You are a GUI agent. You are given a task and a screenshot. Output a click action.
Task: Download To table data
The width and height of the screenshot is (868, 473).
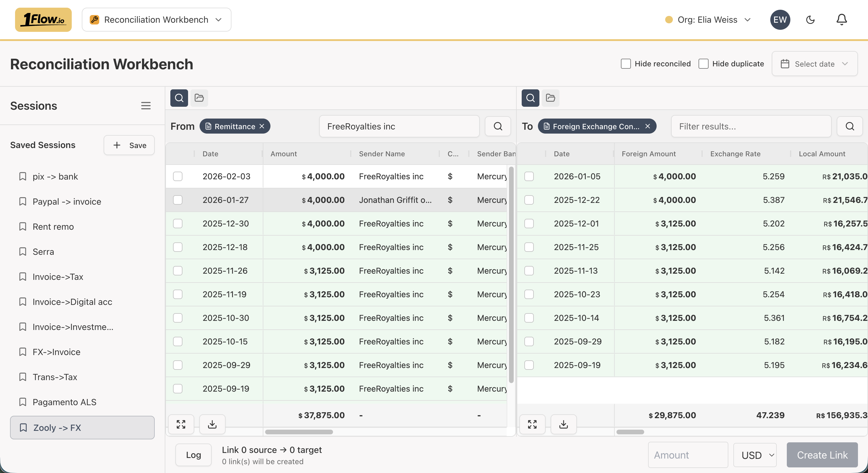[x=563, y=424]
